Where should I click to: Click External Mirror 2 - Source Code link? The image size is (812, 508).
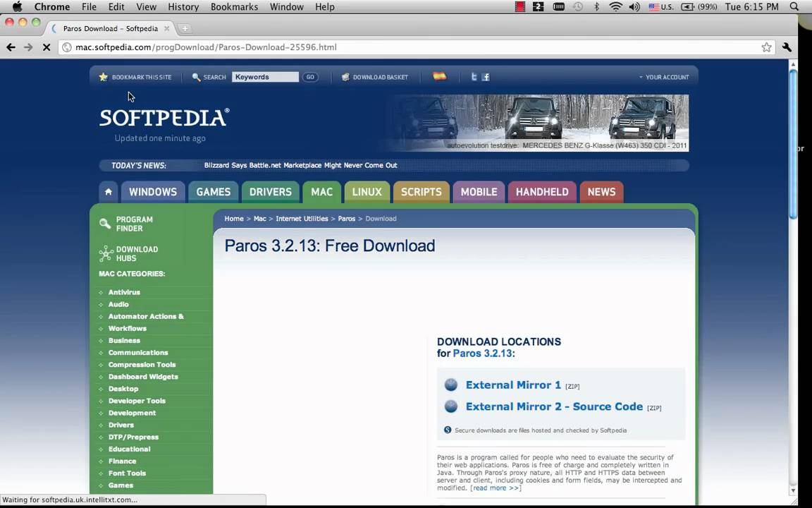pyautogui.click(x=554, y=406)
